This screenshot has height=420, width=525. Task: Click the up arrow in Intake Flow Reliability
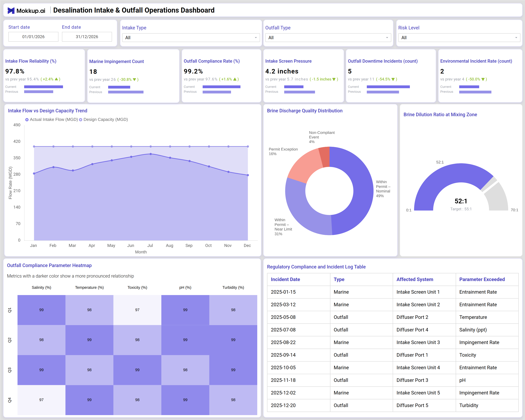click(x=56, y=79)
